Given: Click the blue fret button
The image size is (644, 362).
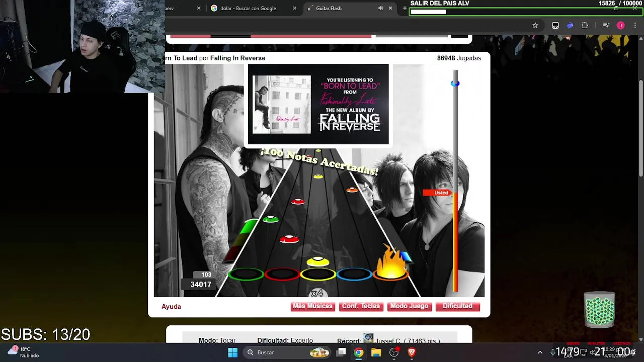Looking at the screenshot, I should pos(354,274).
